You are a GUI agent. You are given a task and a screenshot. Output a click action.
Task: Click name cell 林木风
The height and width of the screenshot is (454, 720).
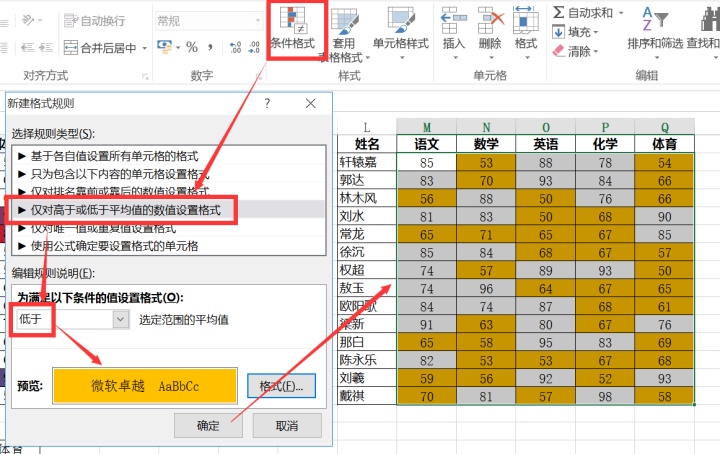tap(367, 198)
